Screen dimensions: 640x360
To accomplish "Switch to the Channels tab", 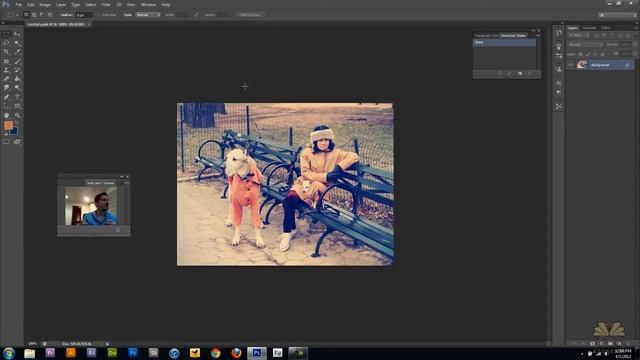I will 589,28.
